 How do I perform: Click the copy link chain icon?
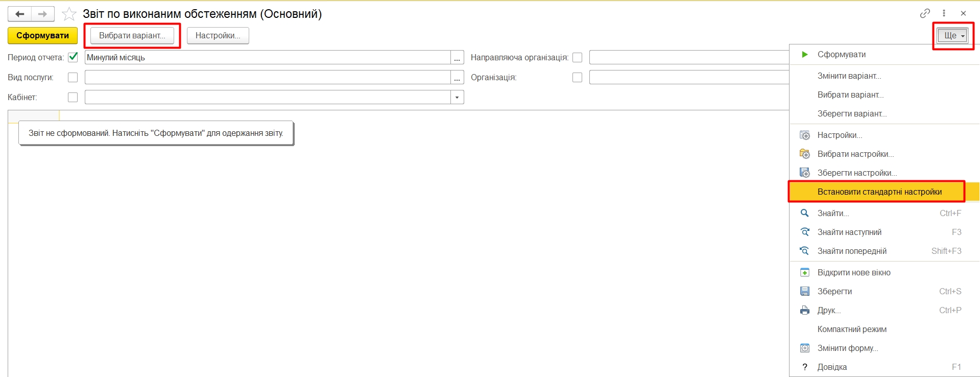tap(925, 13)
